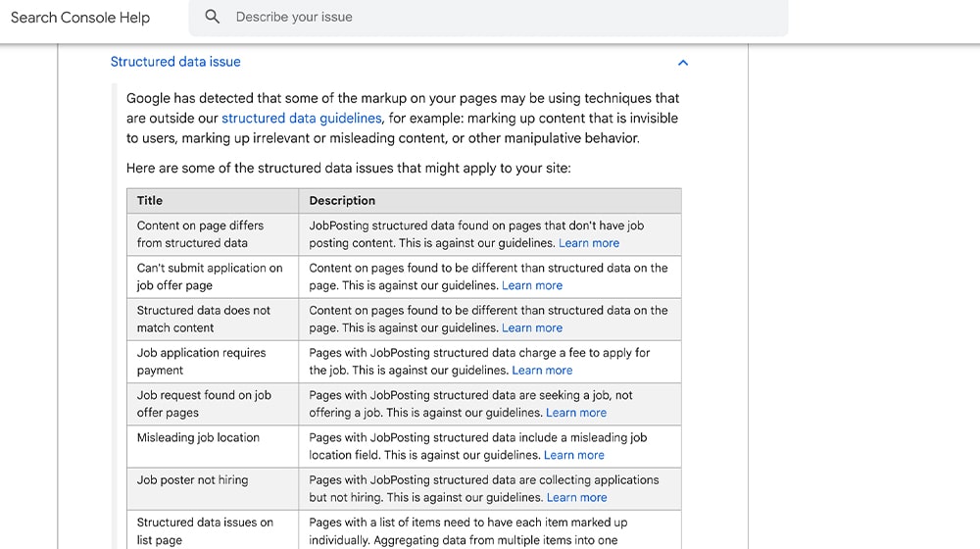The width and height of the screenshot is (980, 549).
Task: Click the search magnifier icon
Action: (x=213, y=17)
